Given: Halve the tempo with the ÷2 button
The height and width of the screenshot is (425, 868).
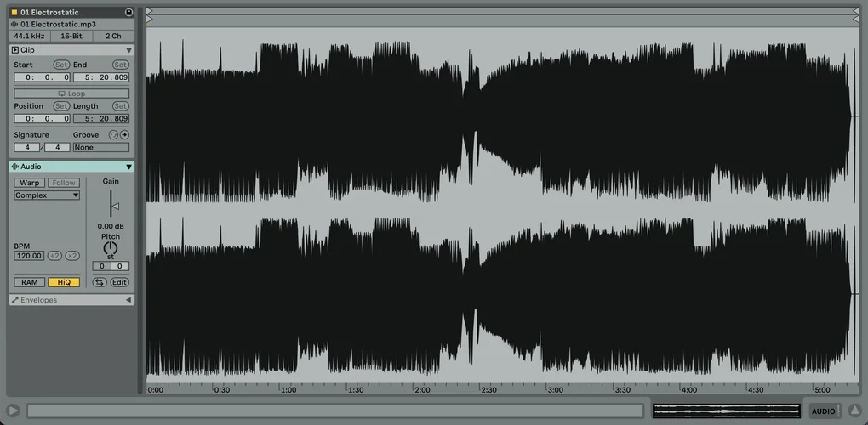Looking at the screenshot, I should [54, 256].
